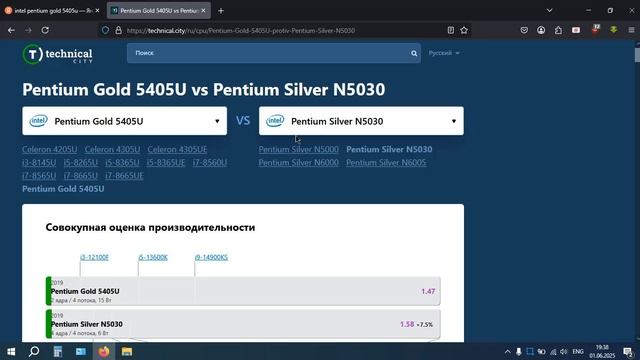Click the Pentium Gold 5405U score bar
640x360 pixels.
coord(243,291)
